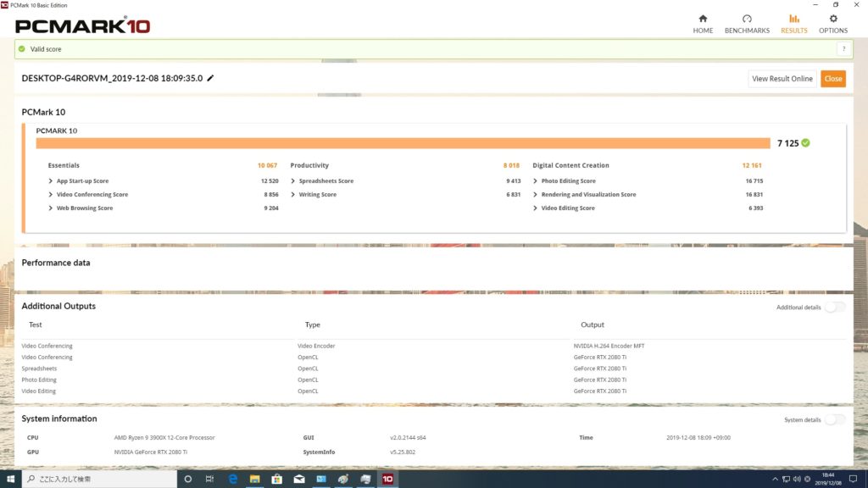Click the green check beside 7 125
This screenshot has height=488, width=868.
[805, 142]
